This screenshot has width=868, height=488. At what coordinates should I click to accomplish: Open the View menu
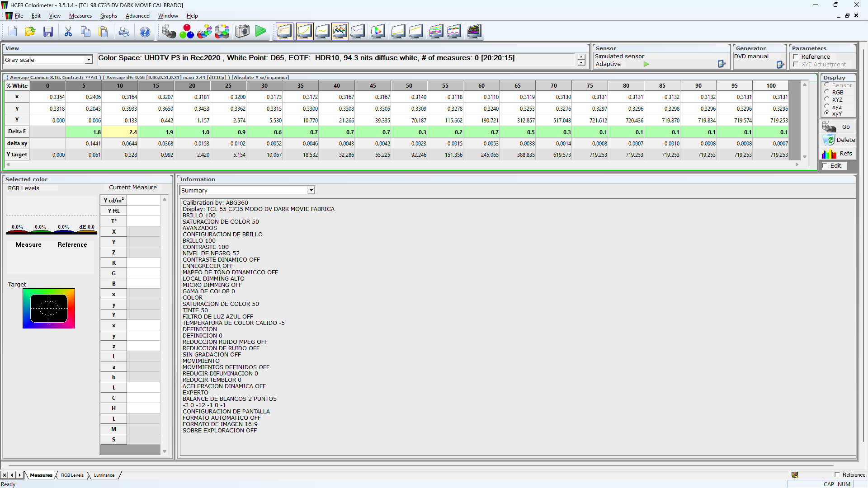[55, 16]
